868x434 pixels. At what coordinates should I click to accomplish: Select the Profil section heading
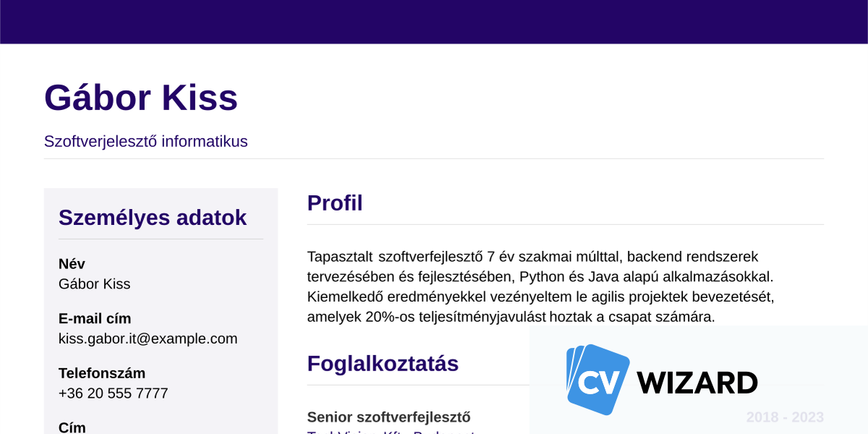335,203
